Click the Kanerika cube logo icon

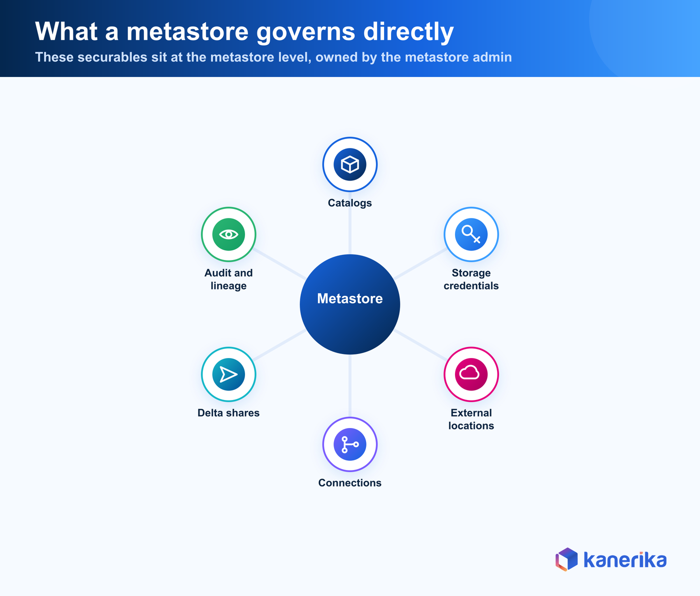[566, 559]
